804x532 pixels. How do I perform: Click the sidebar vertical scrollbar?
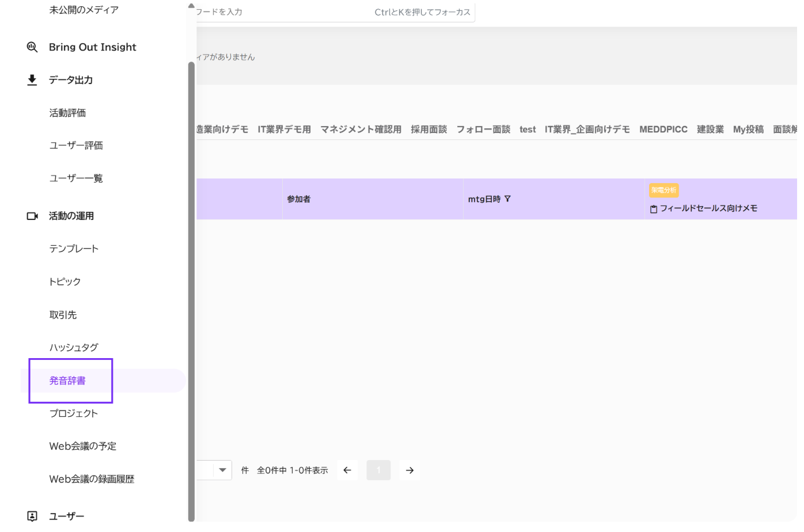[191, 291]
